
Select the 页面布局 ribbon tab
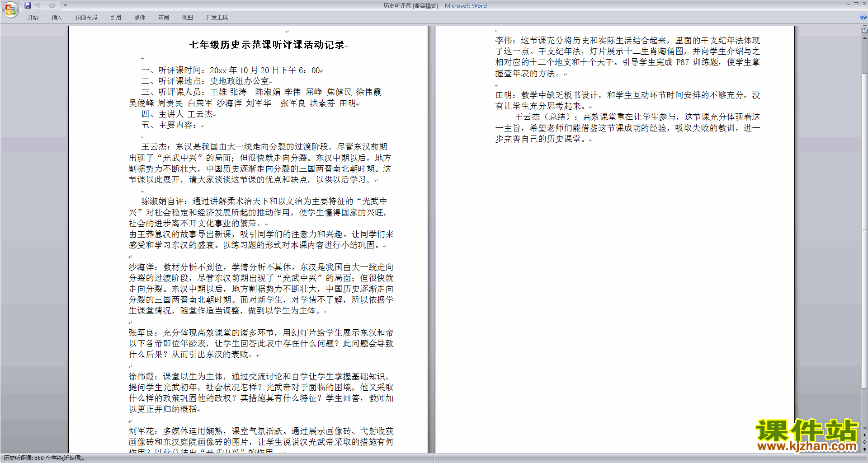pyautogui.click(x=86, y=18)
